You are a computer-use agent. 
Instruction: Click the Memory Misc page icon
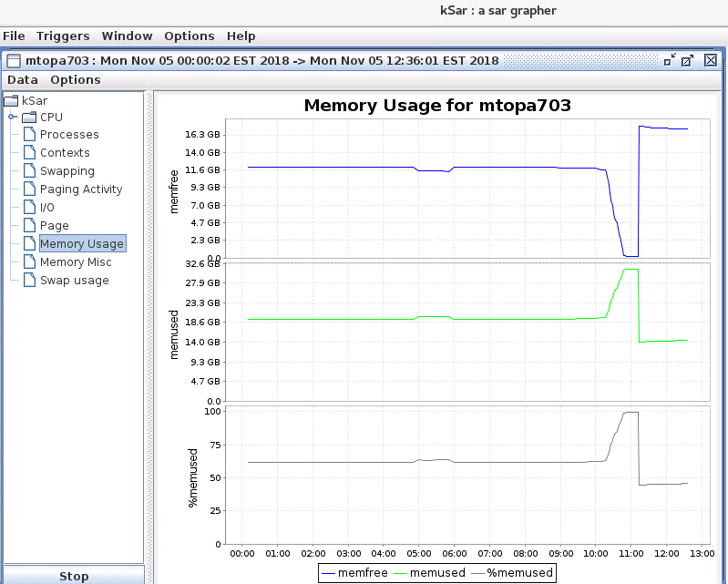point(30,261)
